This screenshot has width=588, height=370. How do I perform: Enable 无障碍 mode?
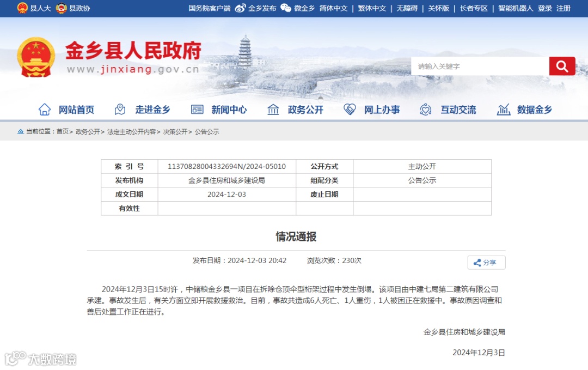tap(407, 8)
